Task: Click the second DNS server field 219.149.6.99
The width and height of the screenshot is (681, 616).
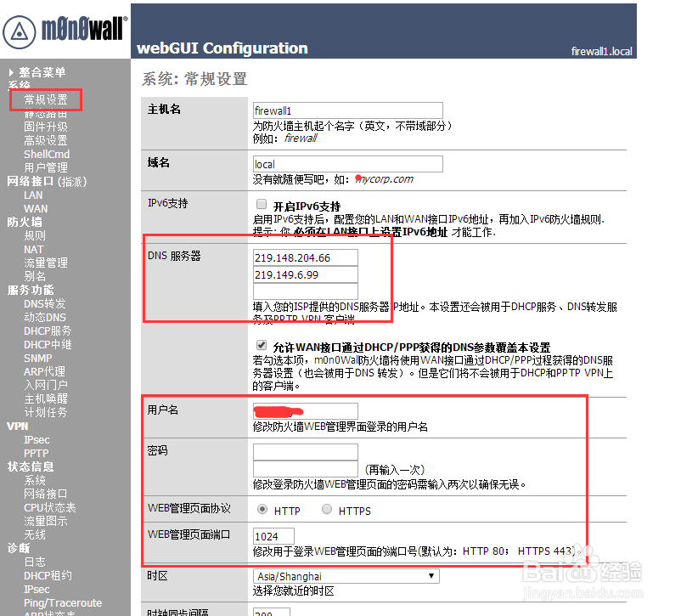Action: tap(306, 275)
